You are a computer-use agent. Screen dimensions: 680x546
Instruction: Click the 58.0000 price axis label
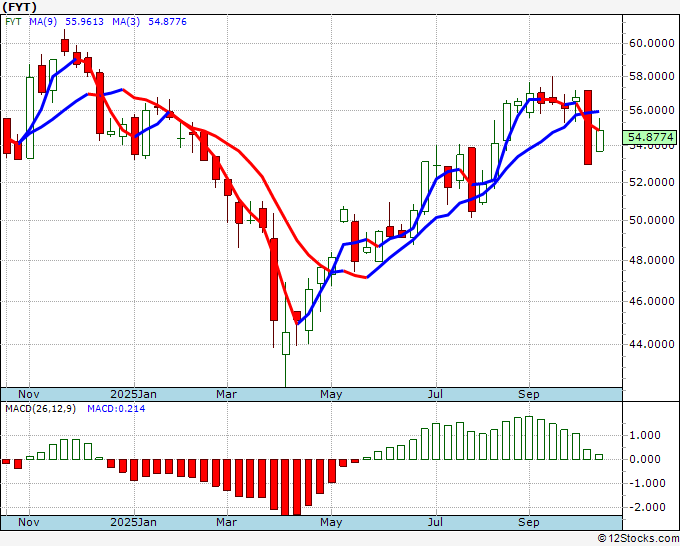coord(652,77)
